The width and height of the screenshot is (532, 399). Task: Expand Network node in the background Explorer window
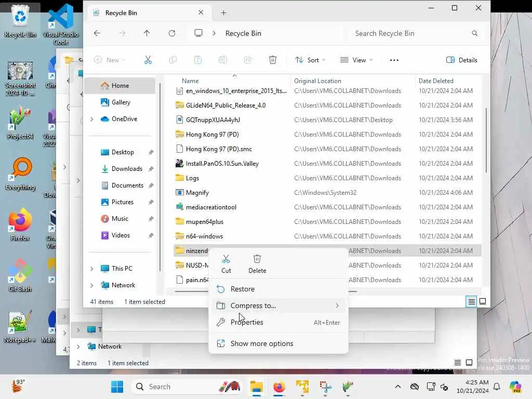pos(78,347)
